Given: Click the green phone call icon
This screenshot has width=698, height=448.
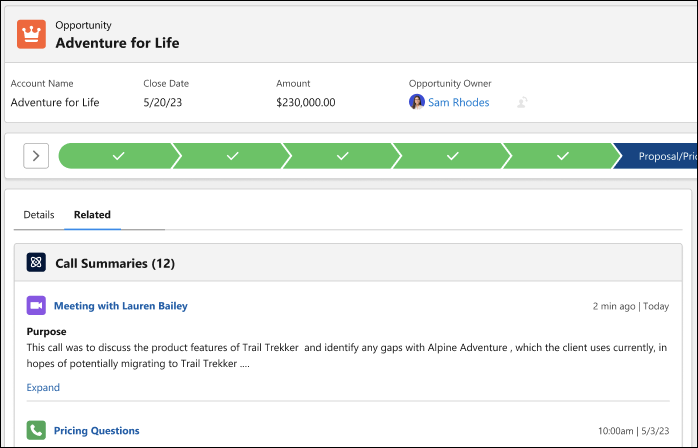Looking at the screenshot, I should [36, 430].
